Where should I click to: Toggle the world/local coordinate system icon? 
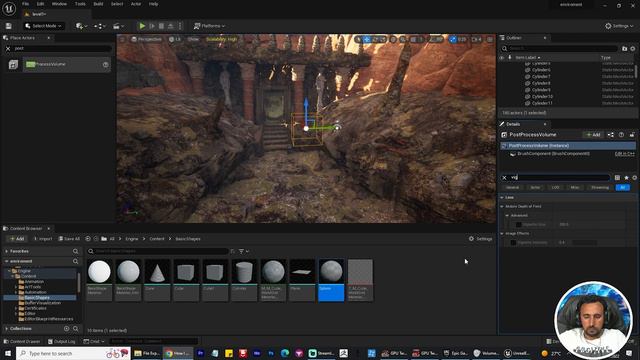coord(393,39)
